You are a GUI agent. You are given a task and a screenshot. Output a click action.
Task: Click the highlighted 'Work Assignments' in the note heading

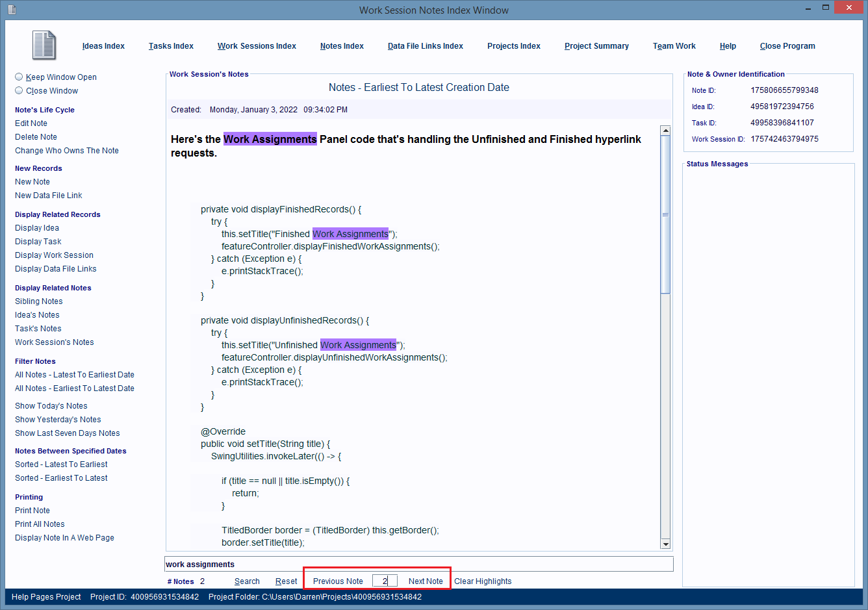(x=270, y=139)
